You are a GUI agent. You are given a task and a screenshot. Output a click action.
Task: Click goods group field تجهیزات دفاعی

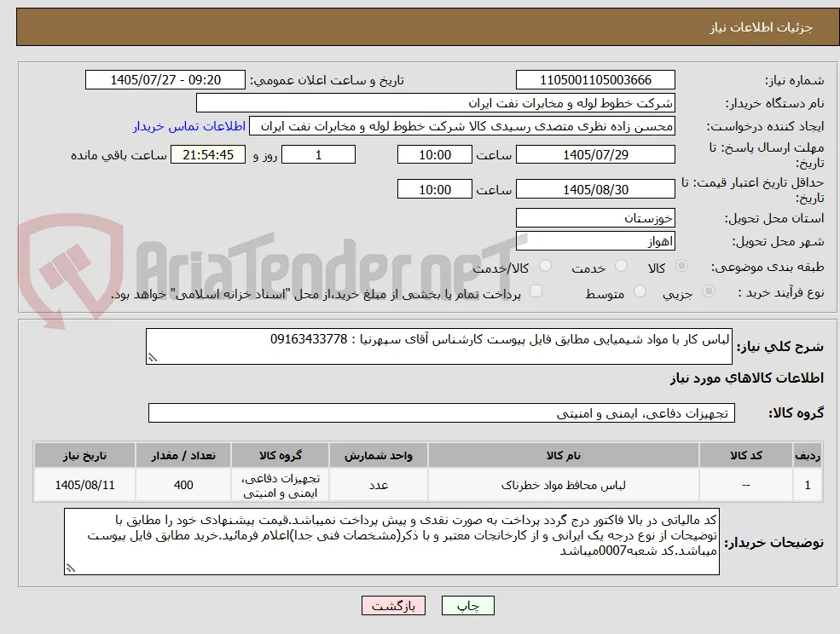(442, 413)
